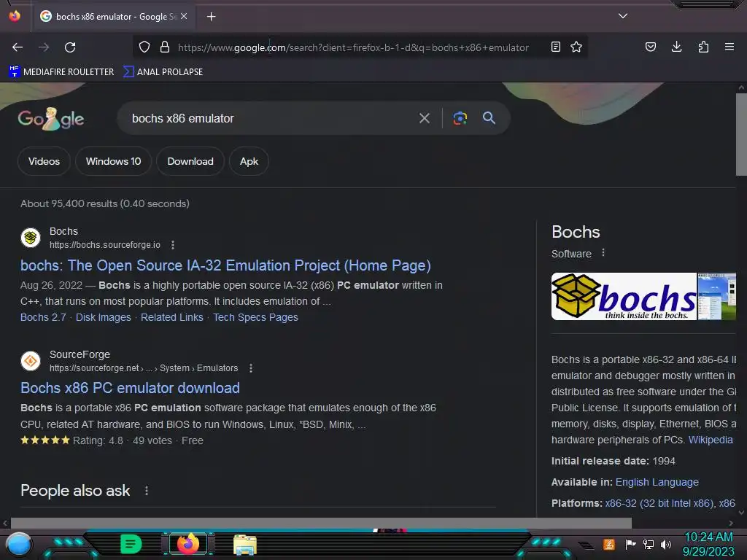Open more options for bochs.sourceforge.io result
Screen dimensions: 747x560
(173, 245)
